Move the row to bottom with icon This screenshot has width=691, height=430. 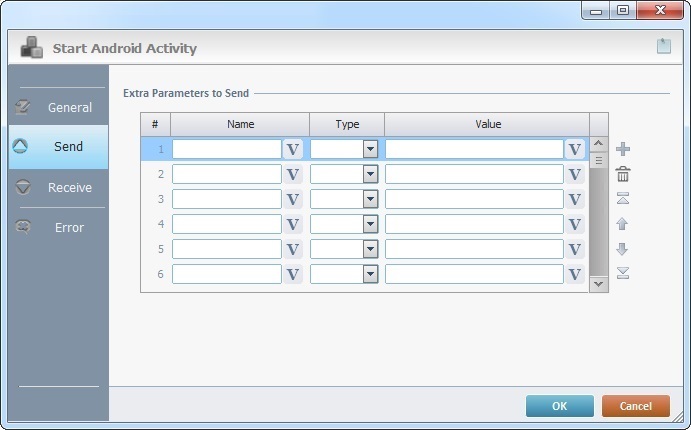coord(623,273)
